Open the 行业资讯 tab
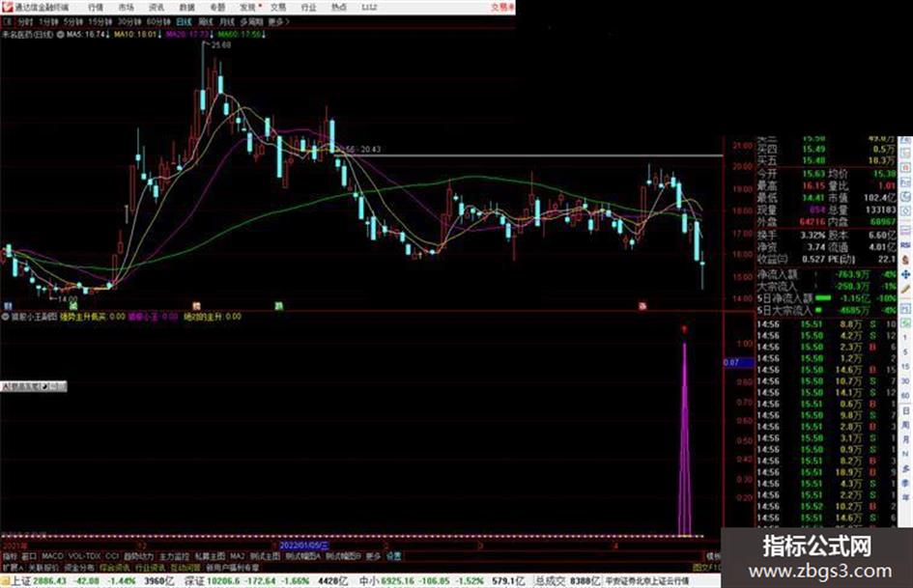Image resolution: width=913 pixels, height=588 pixels. pos(150,568)
